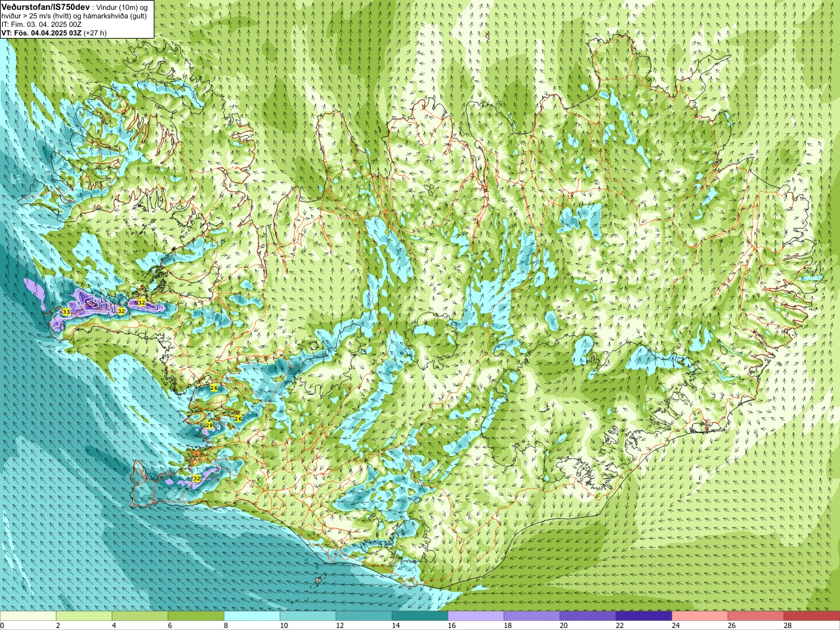
Task: Click the 10–12 m/s turquoise legend swatch
Action: pyautogui.click(x=308, y=616)
